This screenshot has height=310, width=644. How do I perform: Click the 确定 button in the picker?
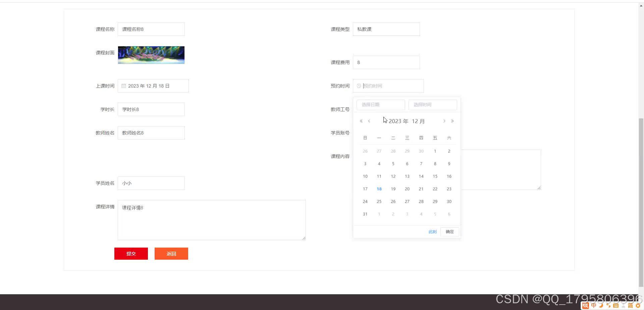coord(450,232)
